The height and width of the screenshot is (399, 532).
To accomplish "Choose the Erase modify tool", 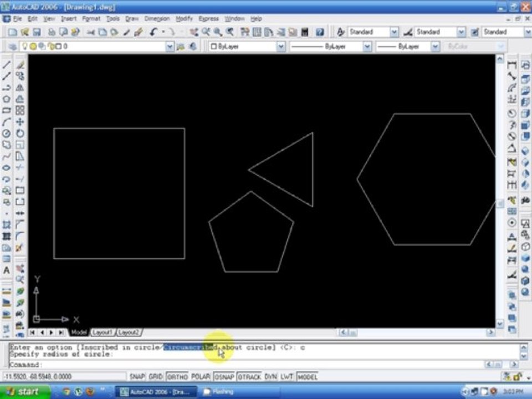I will pos(20,64).
